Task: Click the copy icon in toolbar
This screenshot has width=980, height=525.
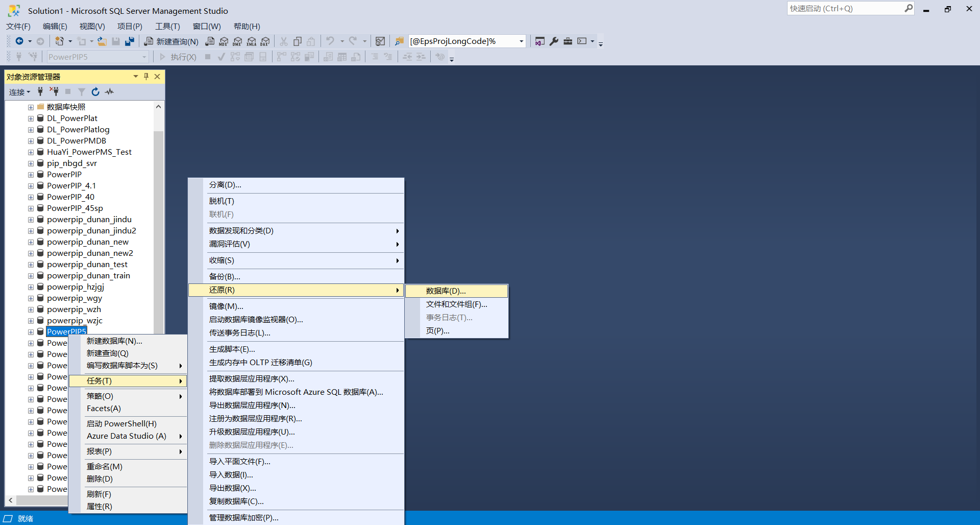Action: tap(298, 41)
